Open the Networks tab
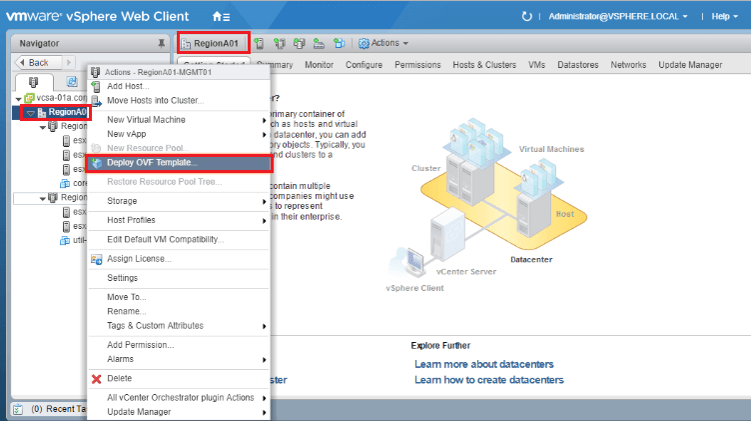Image resolution: width=751 pixels, height=421 pixels. [x=628, y=65]
